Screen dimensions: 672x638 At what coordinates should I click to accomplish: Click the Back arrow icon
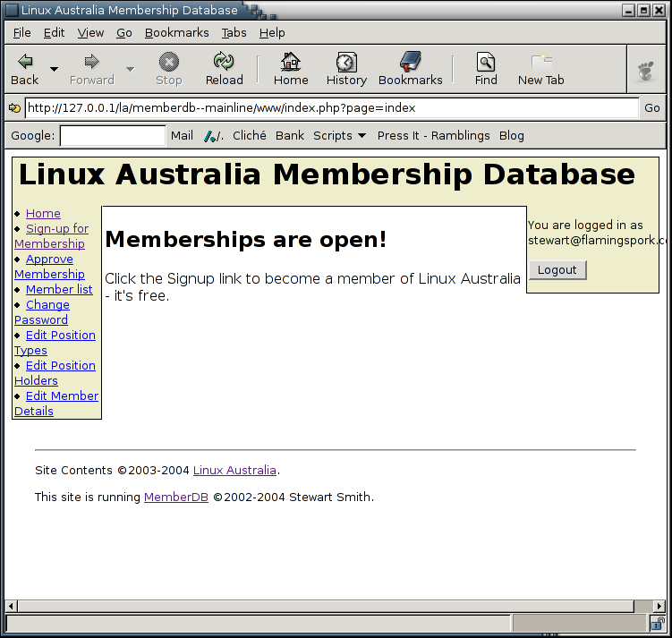25,62
